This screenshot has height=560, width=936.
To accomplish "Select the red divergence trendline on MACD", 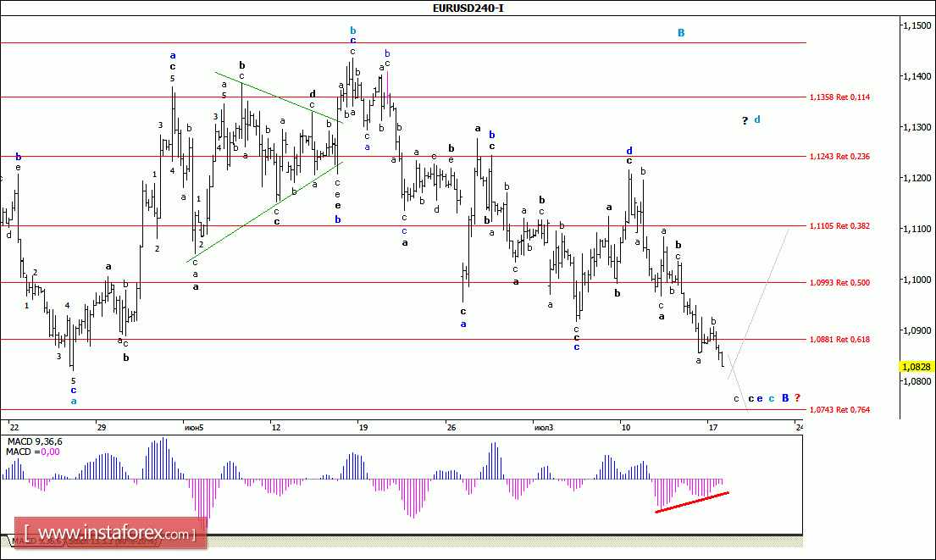I will (691, 502).
